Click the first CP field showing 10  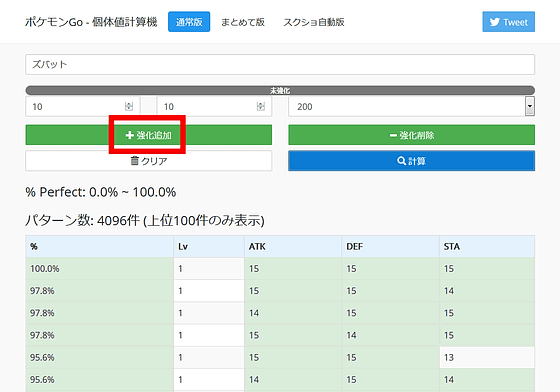(x=82, y=106)
